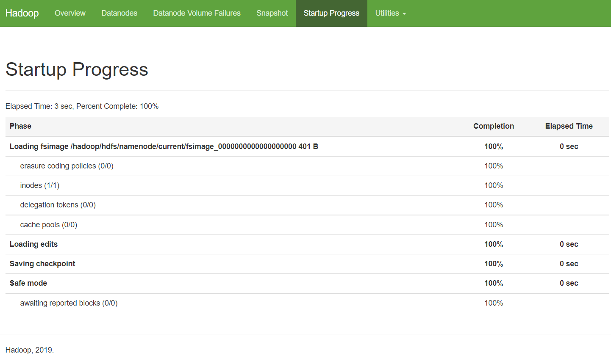Click the Phase column header
611x364 pixels.
coord(20,126)
